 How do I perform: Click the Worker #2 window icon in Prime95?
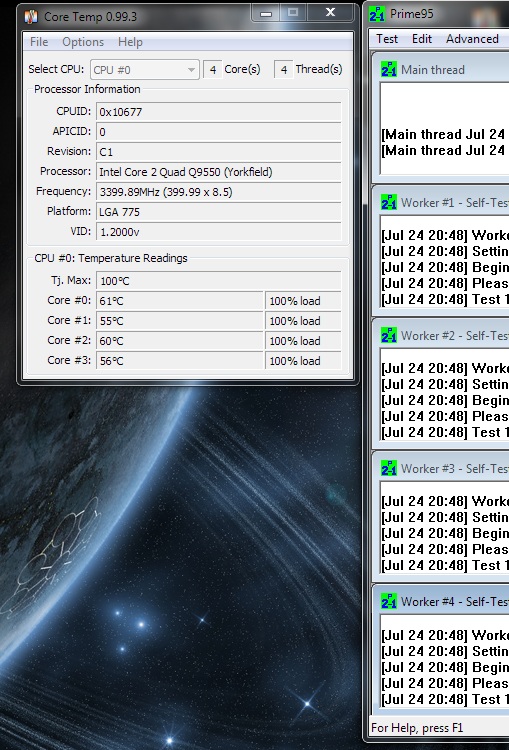coord(389,335)
